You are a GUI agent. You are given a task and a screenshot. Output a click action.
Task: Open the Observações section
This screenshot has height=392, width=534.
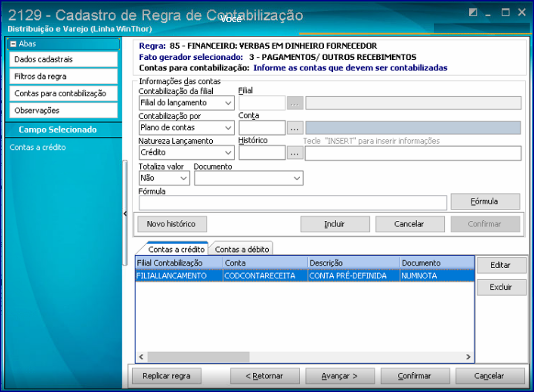point(63,110)
